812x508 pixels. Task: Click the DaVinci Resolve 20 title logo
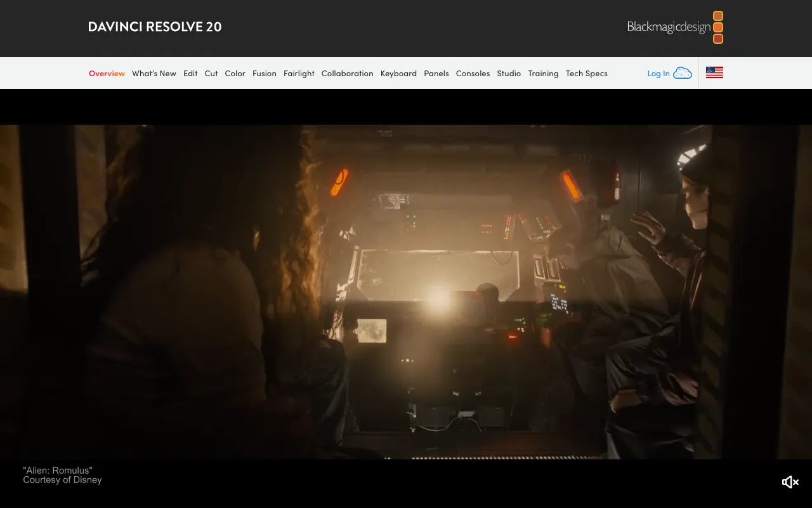154,26
